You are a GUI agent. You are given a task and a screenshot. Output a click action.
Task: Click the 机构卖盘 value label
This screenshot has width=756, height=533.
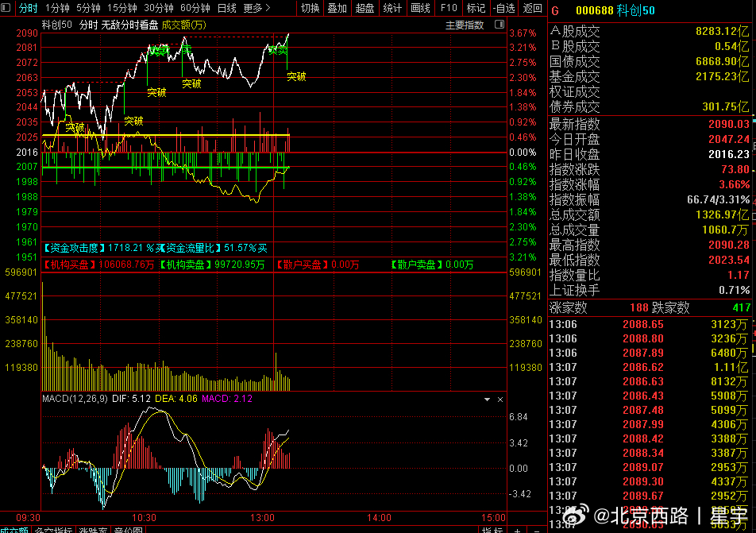point(212,265)
